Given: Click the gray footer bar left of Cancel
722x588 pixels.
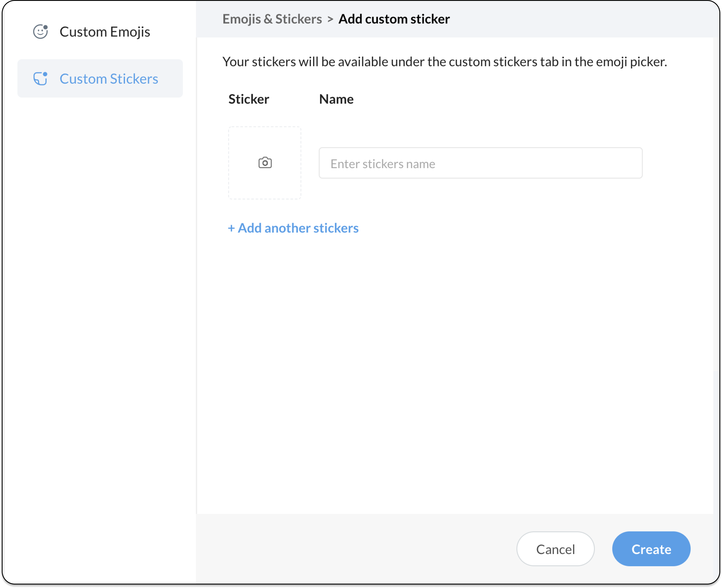Looking at the screenshot, I should click(356, 549).
